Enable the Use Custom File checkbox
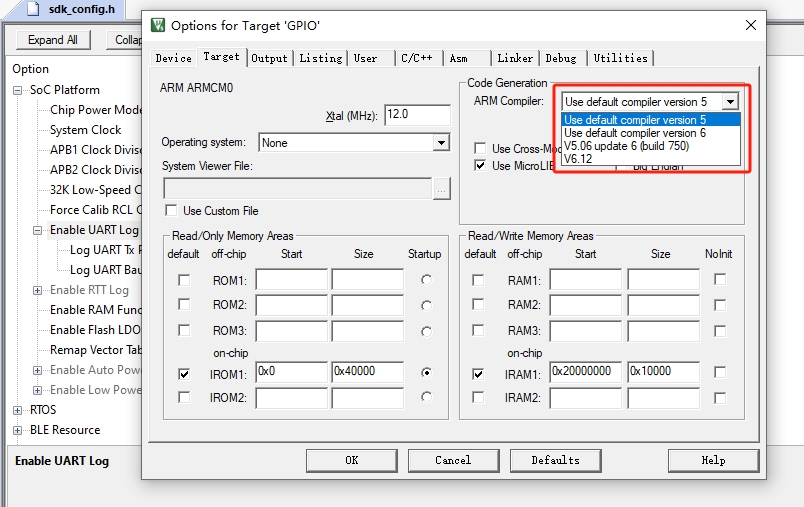Screen dimensions: 804x507 [171, 211]
